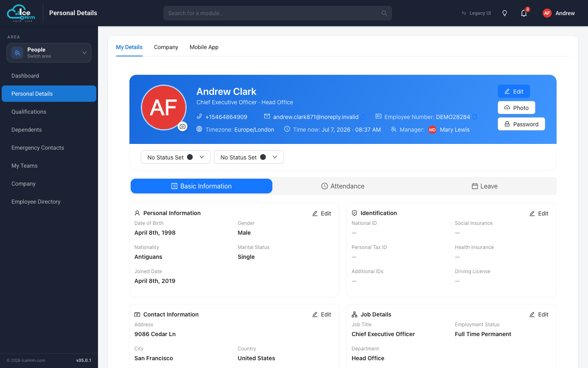Open Qualifications in the sidebar

(49, 112)
